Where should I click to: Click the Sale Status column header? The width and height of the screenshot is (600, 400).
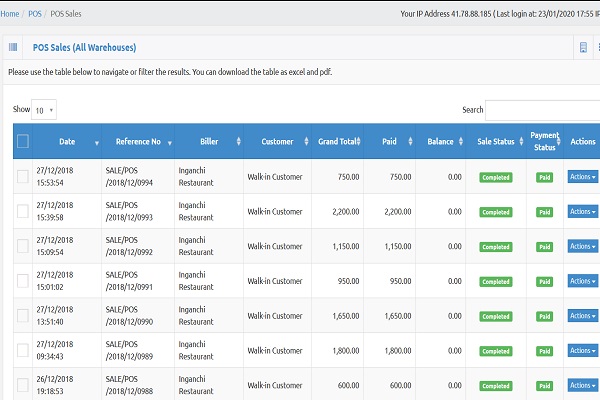pyautogui.click(x=496, y=142)
